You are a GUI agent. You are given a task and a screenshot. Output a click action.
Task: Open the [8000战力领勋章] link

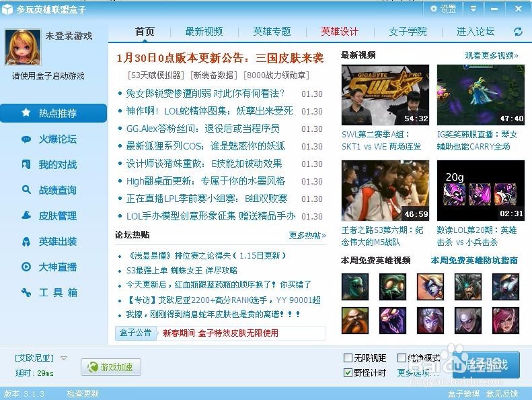pos(276,75)
